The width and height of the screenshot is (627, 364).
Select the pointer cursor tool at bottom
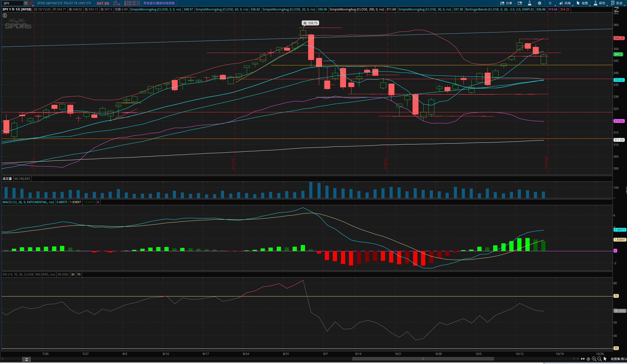[605, 359]
